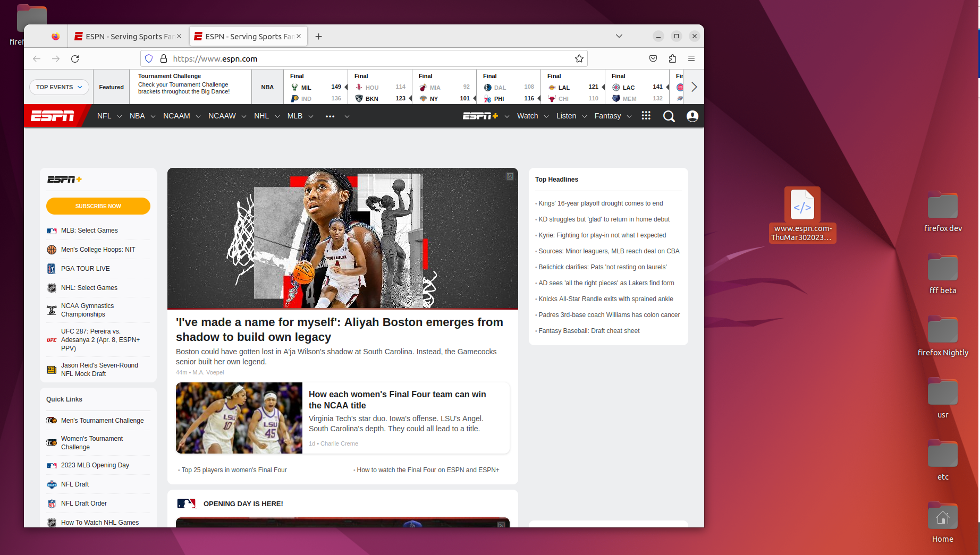This screenshot has height=555, width=980.
Task: Expand the TOP EVENTS dropdown
Action: 59,87
